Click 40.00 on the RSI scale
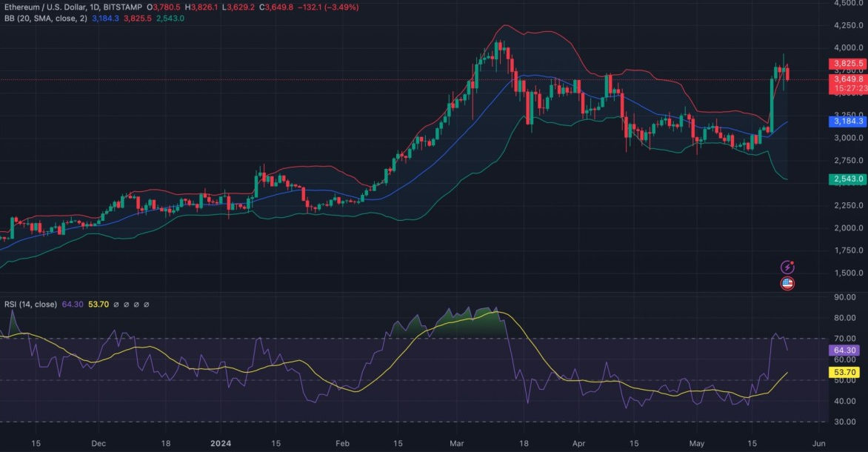 845,401
